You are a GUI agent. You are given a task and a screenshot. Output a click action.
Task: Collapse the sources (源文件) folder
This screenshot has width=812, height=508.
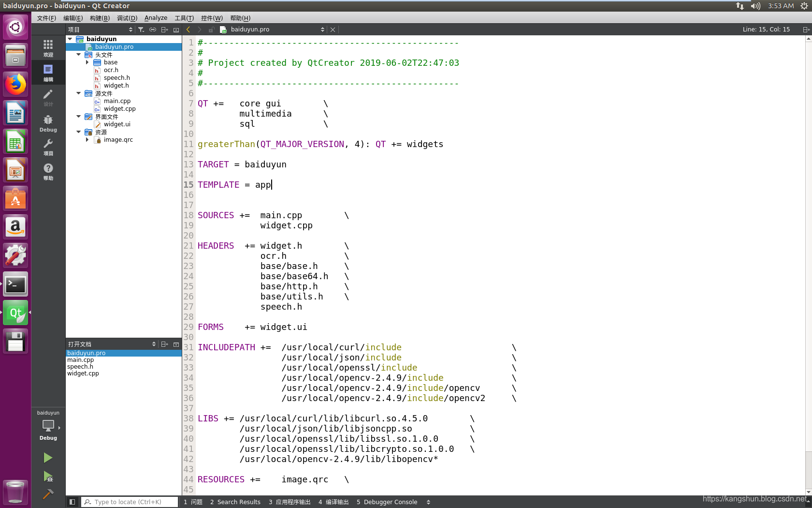(79, 93)
